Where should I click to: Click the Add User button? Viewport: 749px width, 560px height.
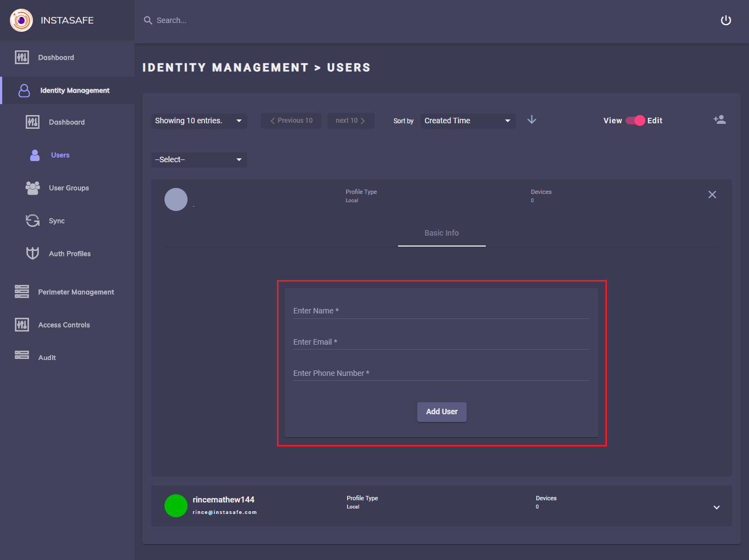click(442, 412)
